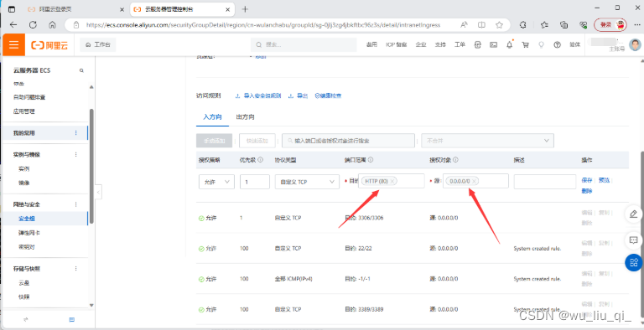Open the 自助问题排查 sidebar item
644x330 pixels.
point(29,98)
